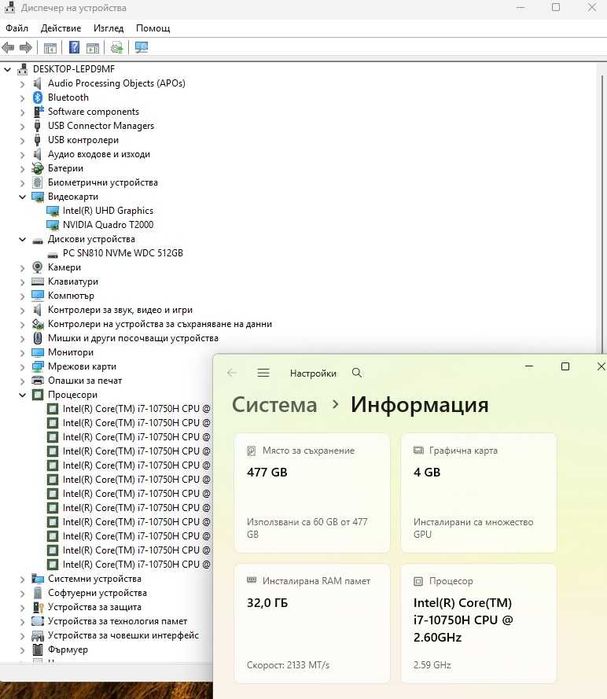Open the Файл menu
This screenshot has width=607, height=699.
click(x=17, y=28)
